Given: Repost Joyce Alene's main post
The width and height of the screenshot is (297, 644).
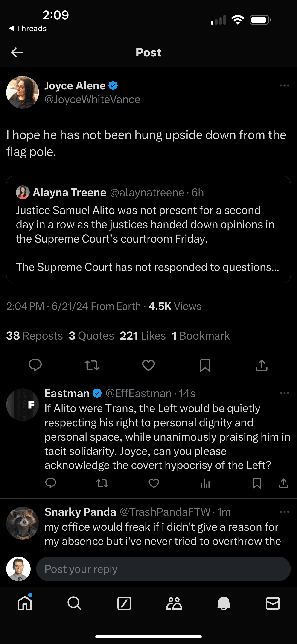Looking at the screenshot, I should coord(92,365).
